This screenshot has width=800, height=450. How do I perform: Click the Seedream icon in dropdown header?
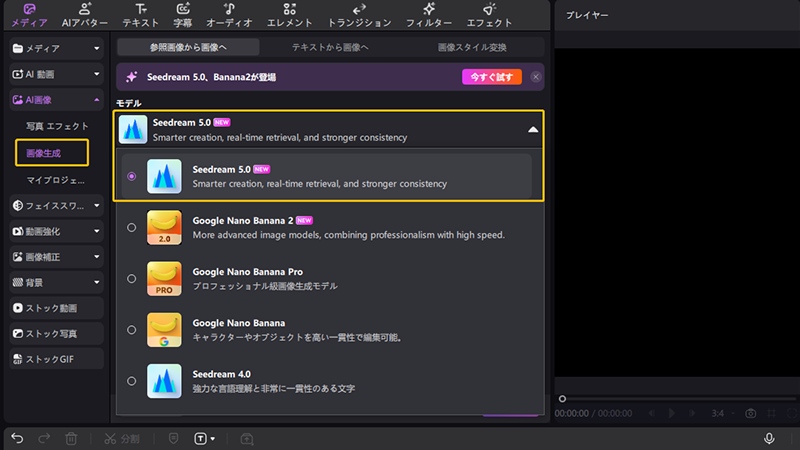tap(133, 130)
